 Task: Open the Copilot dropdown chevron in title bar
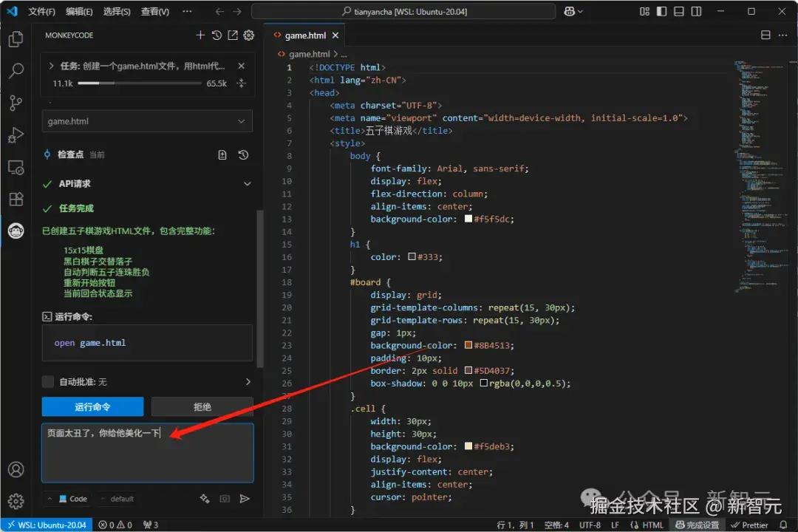pyautogui.click(x=580, y=11)
